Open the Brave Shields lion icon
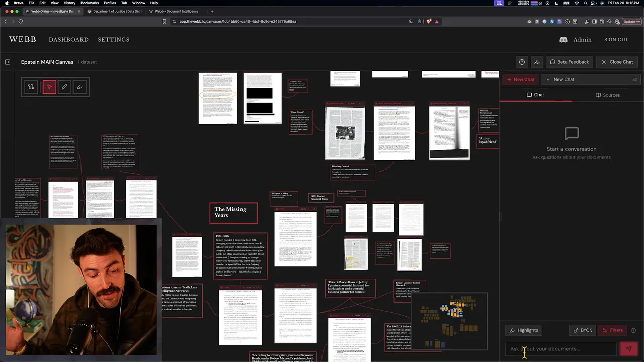Screen dimensions: 644x362 (x=429, y=21)
